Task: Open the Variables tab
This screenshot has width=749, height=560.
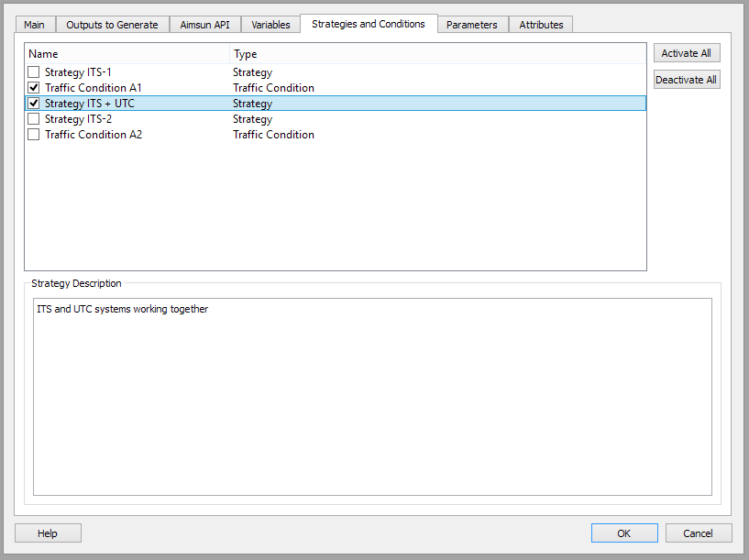Action: 270,25
